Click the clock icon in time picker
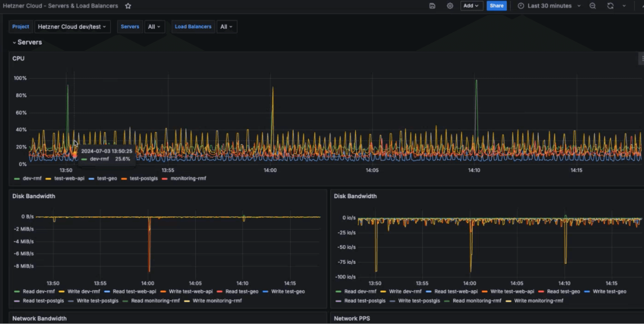This screenshot has width=644, height=324. click(521, 6)
